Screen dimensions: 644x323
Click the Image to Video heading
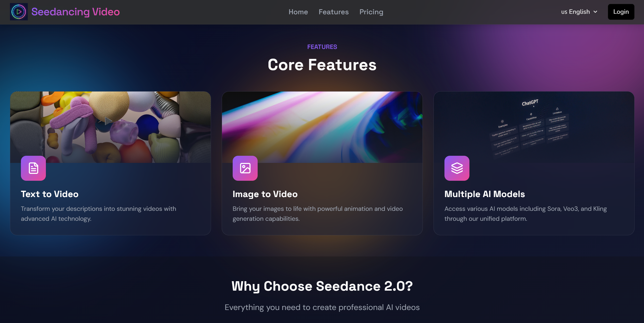265,194
